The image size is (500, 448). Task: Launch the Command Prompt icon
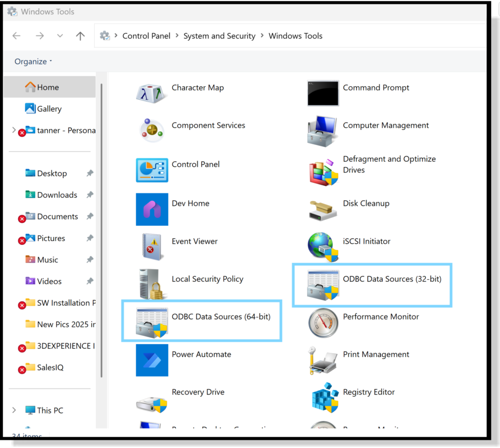(x=323, y=93)
